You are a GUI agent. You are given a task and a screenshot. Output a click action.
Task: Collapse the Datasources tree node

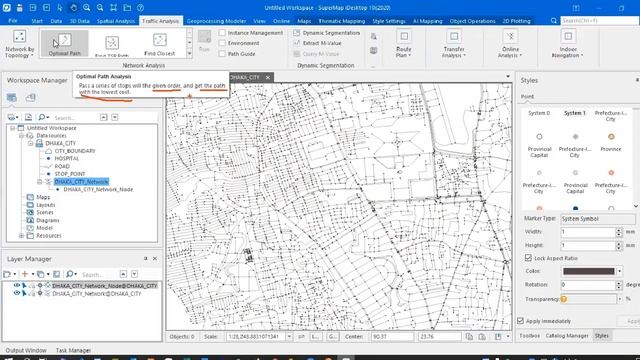[x=22, y=136]
